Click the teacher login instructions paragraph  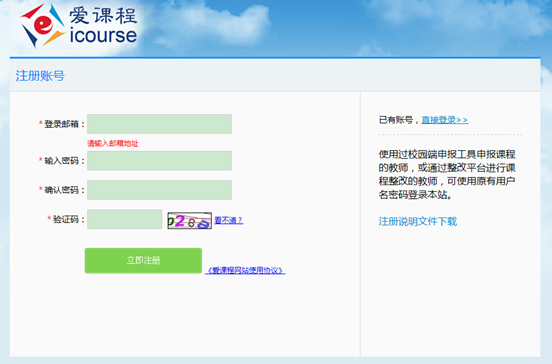pos(447,174)
